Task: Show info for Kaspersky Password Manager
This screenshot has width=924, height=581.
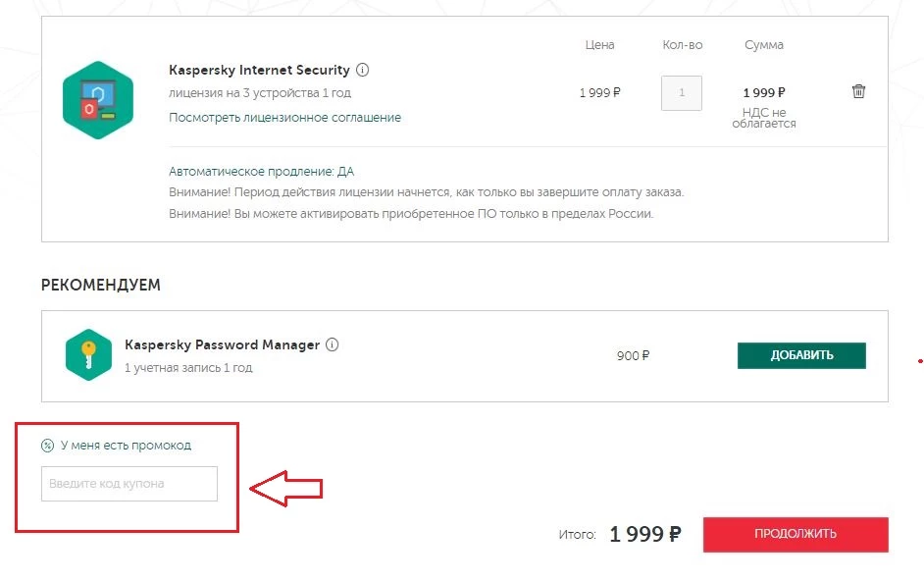Action: coord(333,344)
